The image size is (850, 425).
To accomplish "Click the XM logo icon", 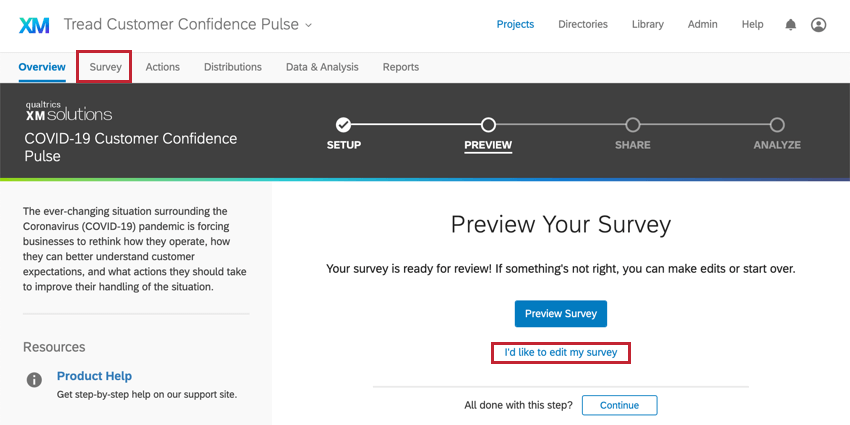I will click(34, 25).
